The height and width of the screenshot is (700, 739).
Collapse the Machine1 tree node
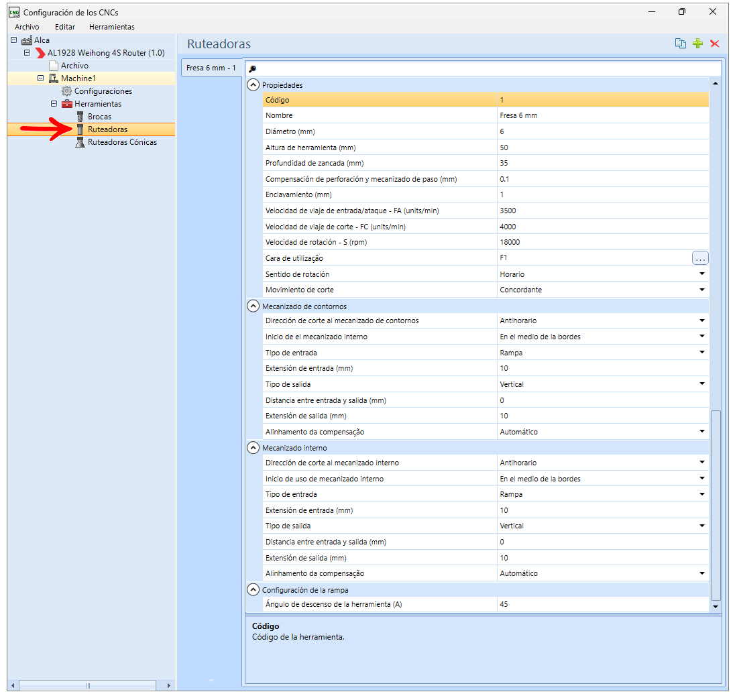point(40,78)
